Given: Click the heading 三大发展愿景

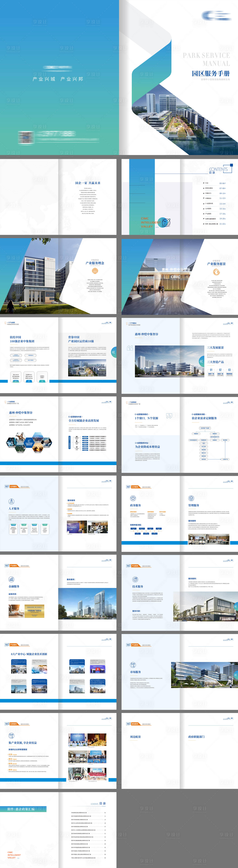Looking at the screenshot, I should click(x=215, y=347).
